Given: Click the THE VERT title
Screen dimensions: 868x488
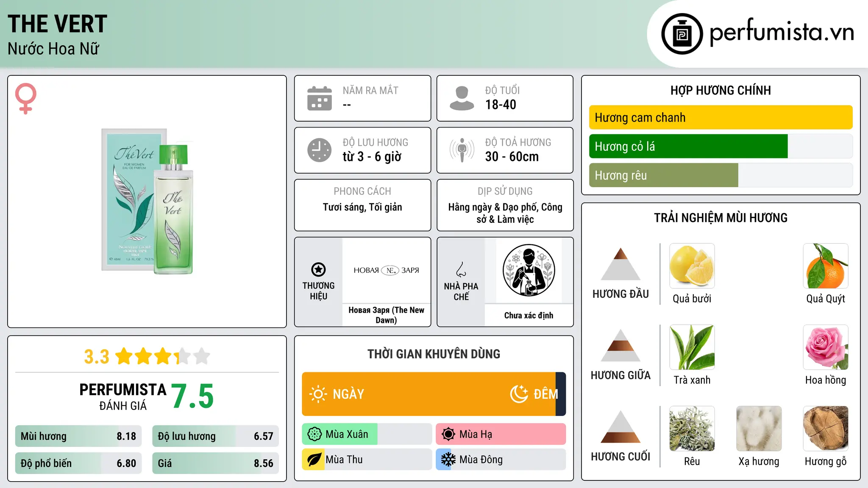Looking at the screenshot, I should [57, 24].
